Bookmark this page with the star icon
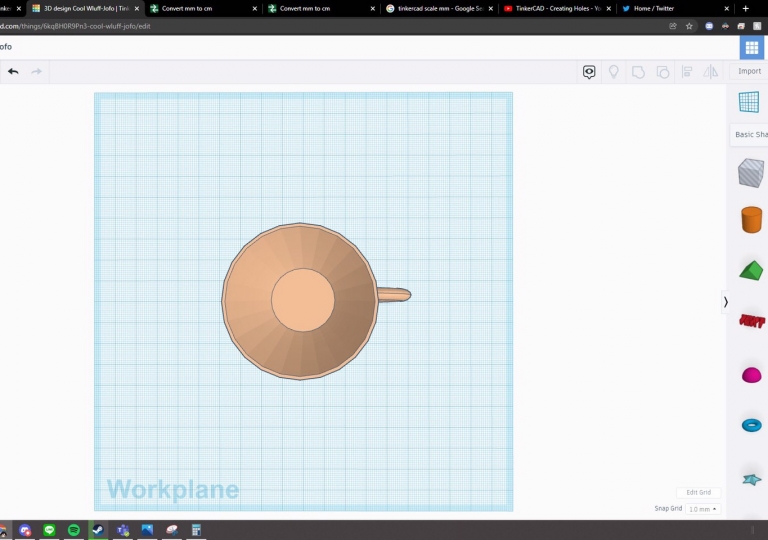 (689, 26)
